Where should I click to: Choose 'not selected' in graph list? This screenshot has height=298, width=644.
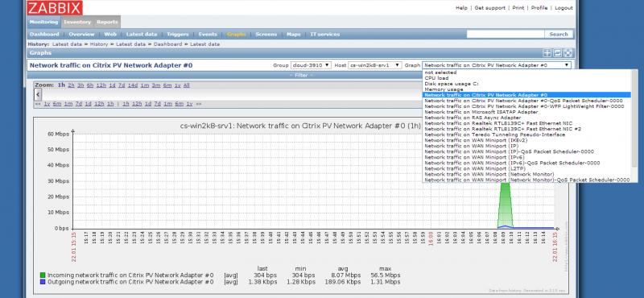[440, 72]
